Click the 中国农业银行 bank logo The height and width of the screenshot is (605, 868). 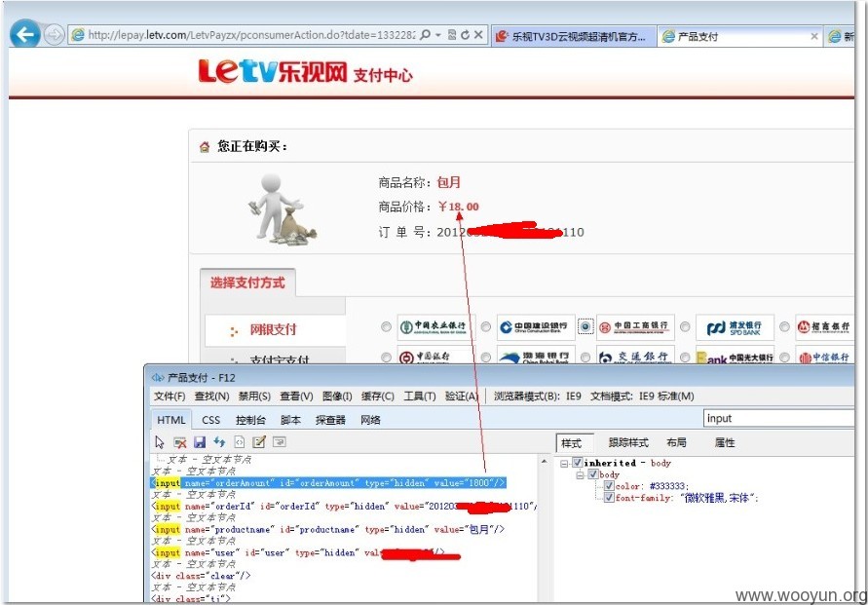coord(436,327)
